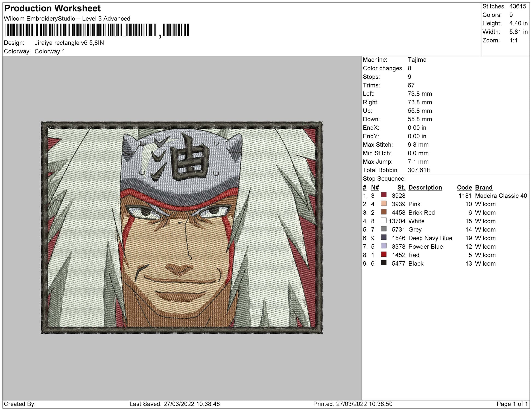The height and width of the screenshot is (411, 532).
Task: Click the Red color swatch
Action: (384, 254)
